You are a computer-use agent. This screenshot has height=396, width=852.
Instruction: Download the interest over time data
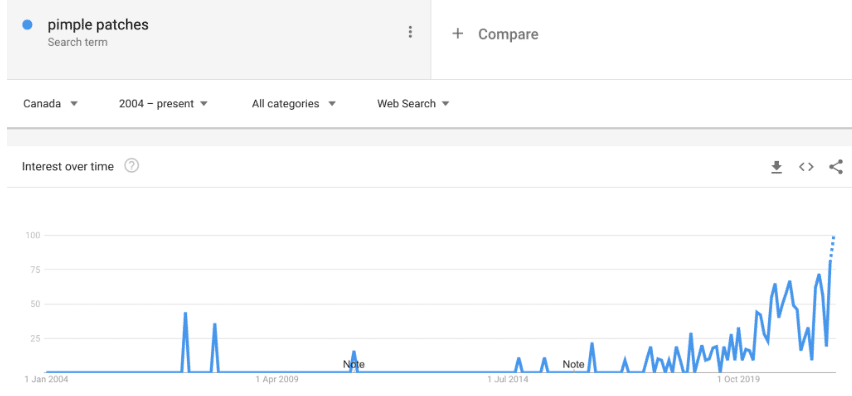[776, 167]
